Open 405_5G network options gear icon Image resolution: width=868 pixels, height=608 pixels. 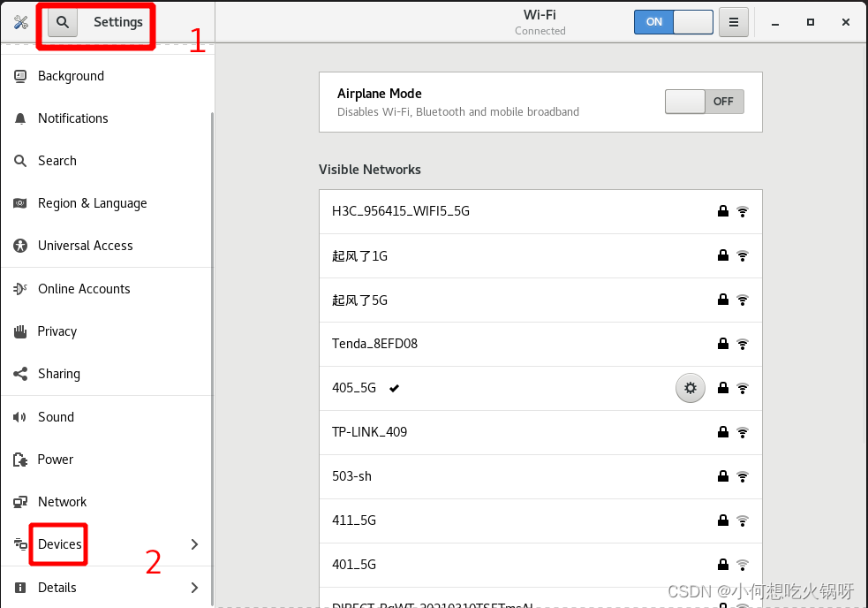point(690,387)
